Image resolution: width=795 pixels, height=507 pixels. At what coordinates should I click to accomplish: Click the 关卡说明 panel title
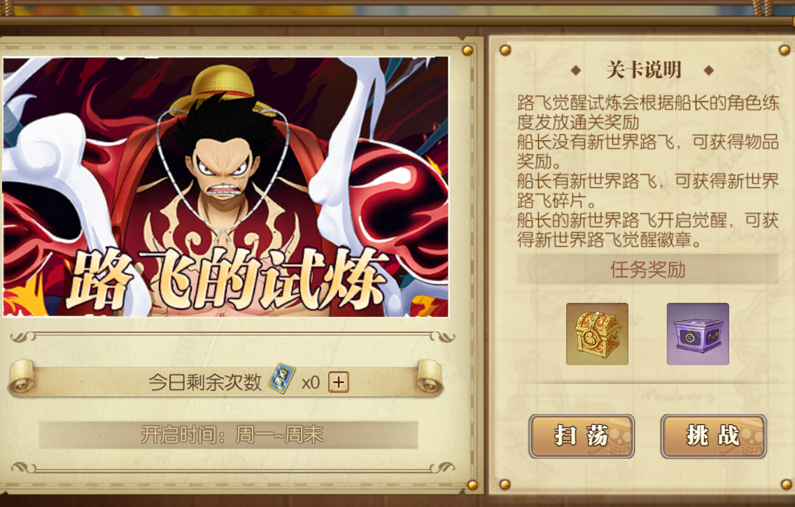tap(643, 70)
